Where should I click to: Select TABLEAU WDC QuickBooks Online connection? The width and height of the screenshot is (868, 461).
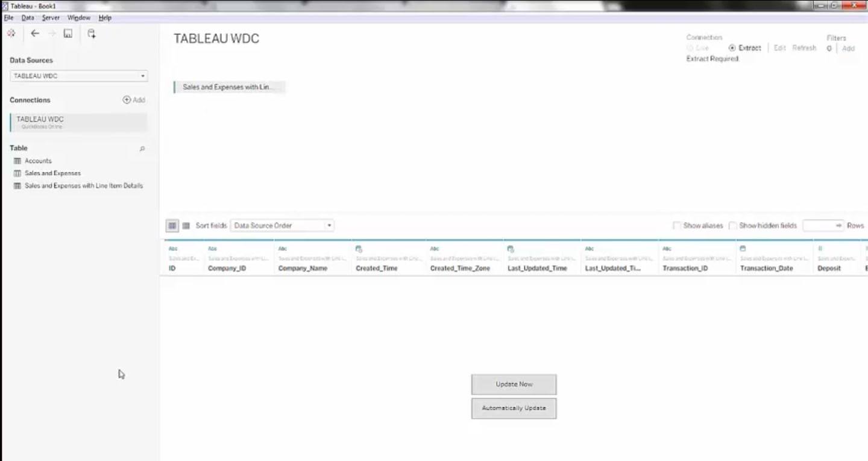78,122
